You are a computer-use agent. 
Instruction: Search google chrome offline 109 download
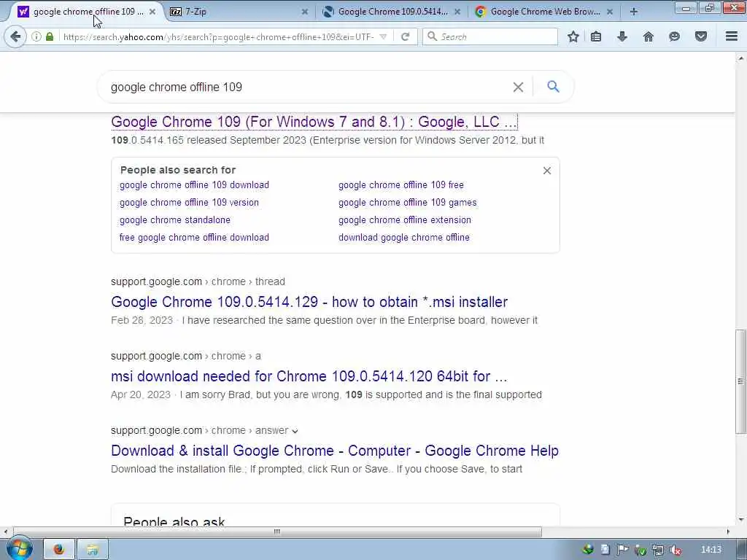194,184
